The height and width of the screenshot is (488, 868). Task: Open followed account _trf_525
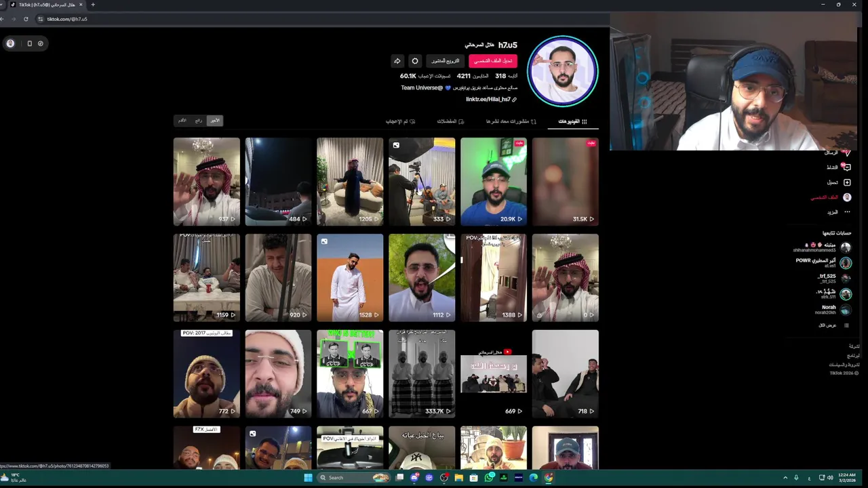point(834,278)
